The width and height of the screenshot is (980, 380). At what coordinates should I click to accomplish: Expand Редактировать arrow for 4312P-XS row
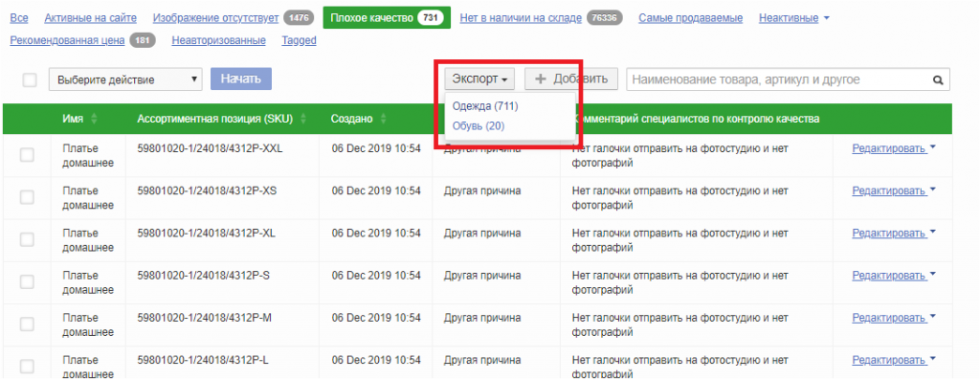pyautogui.click(x=933, y=190)
